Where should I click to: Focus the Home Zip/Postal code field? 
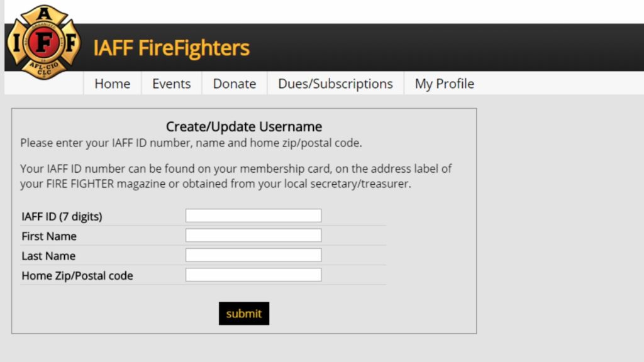[x=253, y=275]
